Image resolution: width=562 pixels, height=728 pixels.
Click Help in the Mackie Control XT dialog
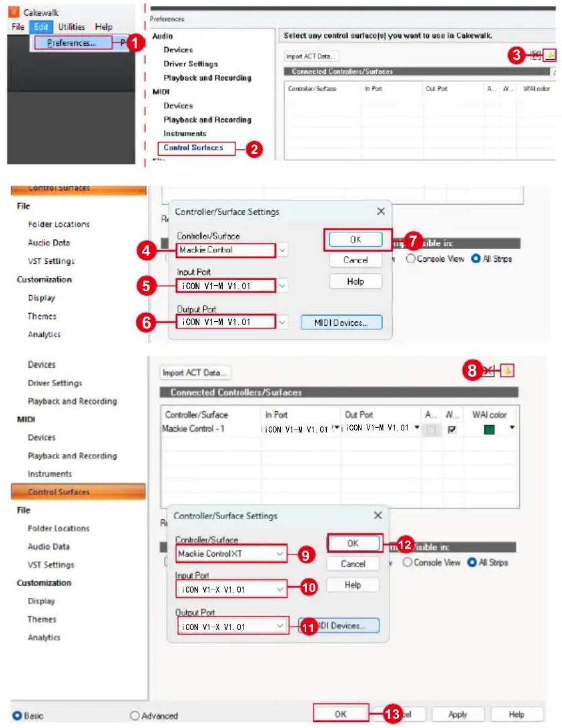[353, 585]
